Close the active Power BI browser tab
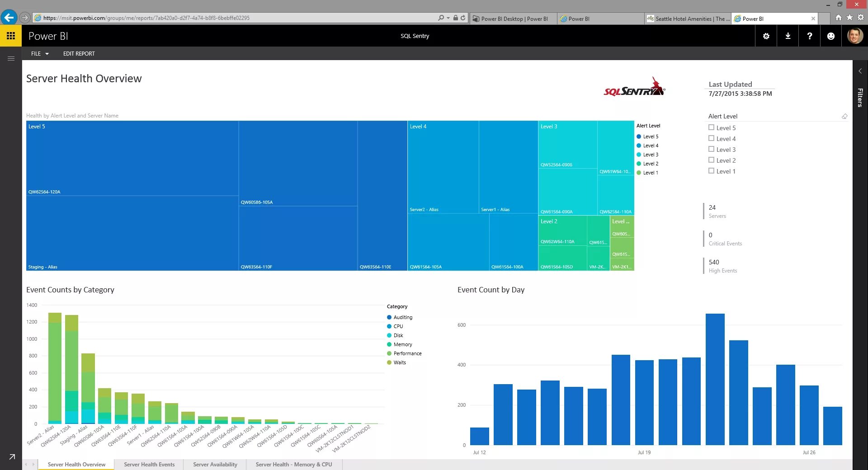868x470 pixels. click(813, 19)
